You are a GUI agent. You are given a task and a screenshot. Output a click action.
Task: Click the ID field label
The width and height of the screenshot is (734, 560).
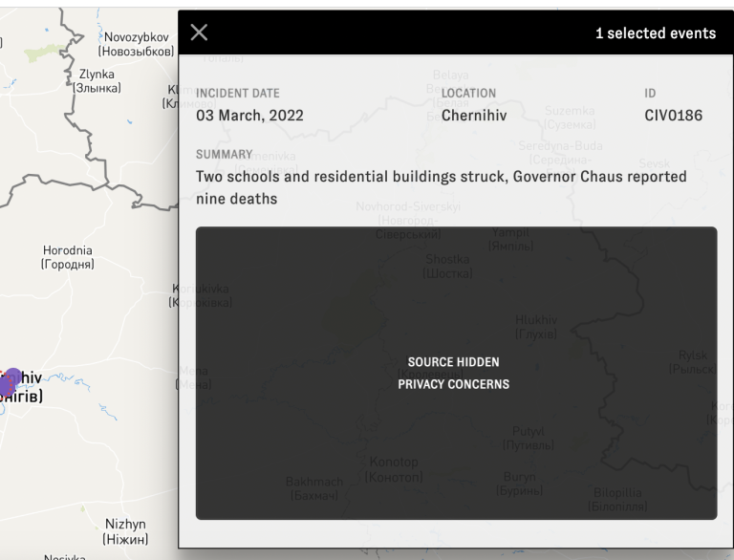[651, 94]
